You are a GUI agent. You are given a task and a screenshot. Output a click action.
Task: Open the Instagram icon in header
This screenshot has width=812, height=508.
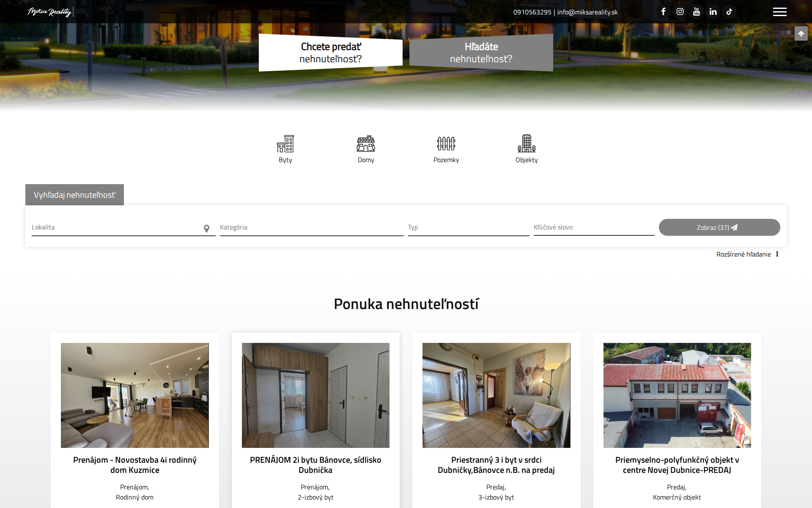pyautogui.click(x=680, y=11)
